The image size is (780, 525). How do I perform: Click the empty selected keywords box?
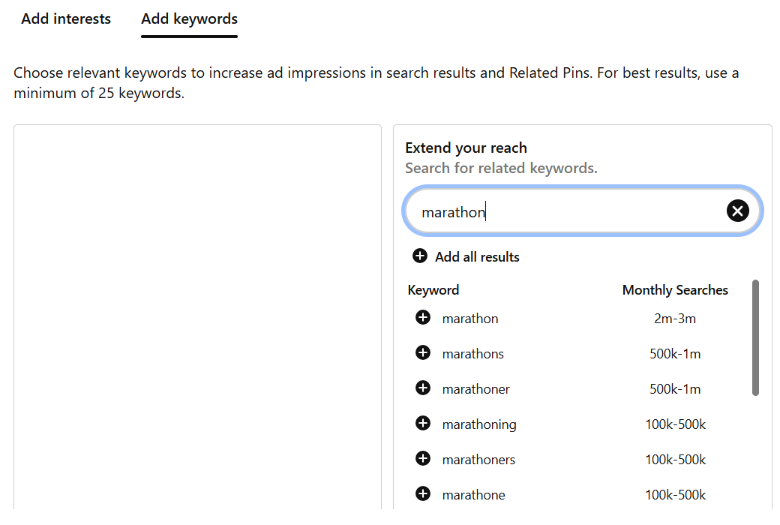[197, 317]
